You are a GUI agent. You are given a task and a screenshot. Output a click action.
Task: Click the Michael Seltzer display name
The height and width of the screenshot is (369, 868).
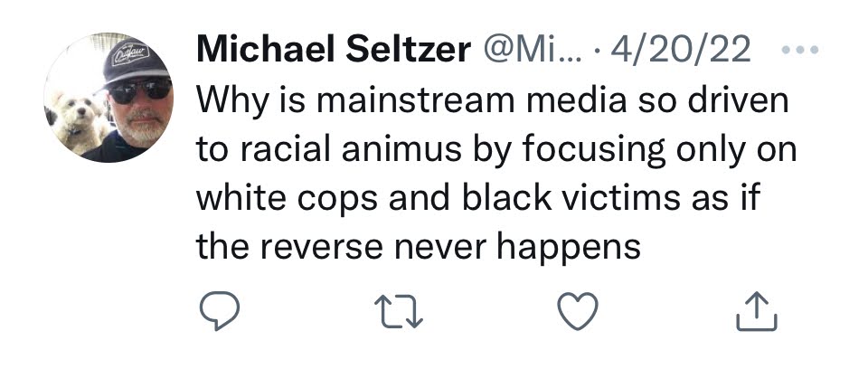[333, 52]
